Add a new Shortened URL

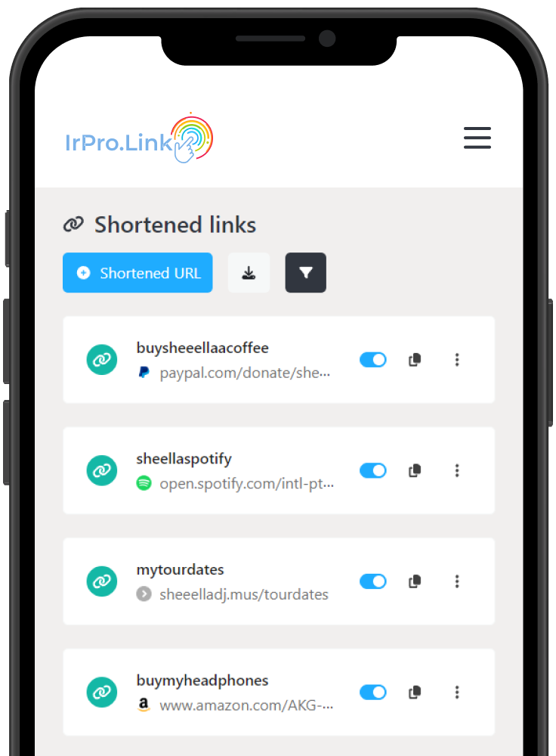(137, 273)
